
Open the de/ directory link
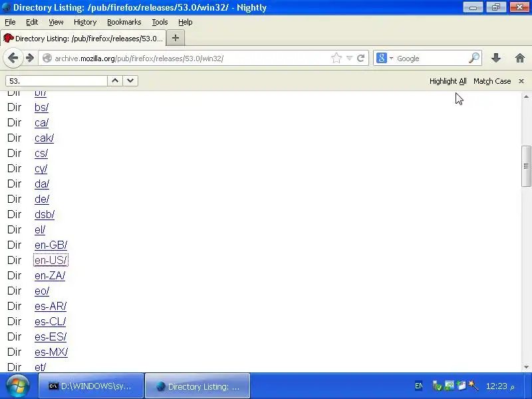pos(42,199)
